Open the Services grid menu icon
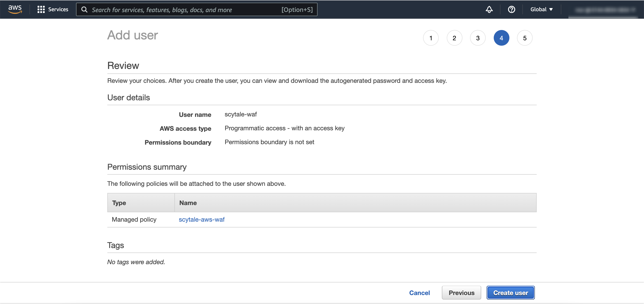Screen dimensions: 644x304 [x=41, y=9]
